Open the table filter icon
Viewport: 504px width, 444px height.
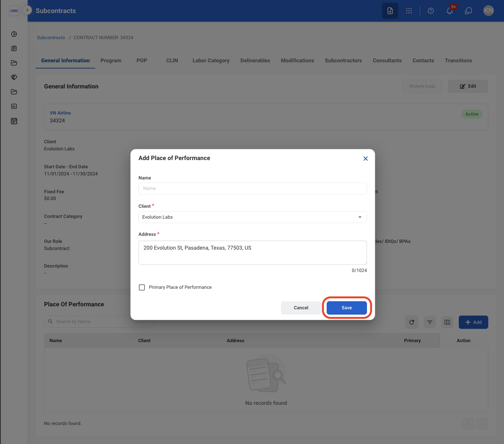pos(430,322)
